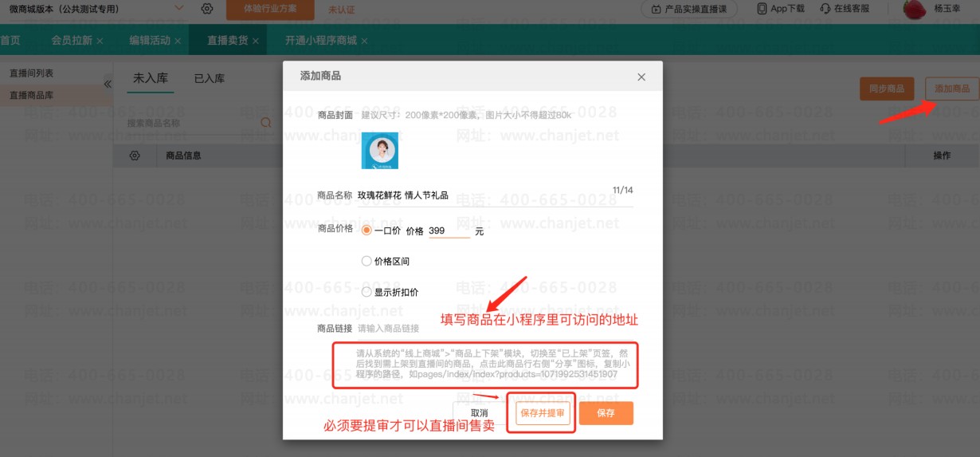
Task: Click the user avatar picture
Action: (x=915, y=10)
